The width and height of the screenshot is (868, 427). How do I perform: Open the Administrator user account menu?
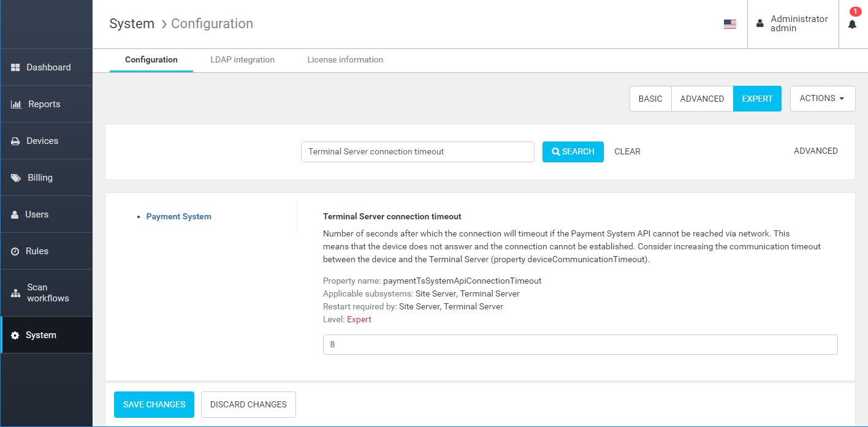coord(793,24)
